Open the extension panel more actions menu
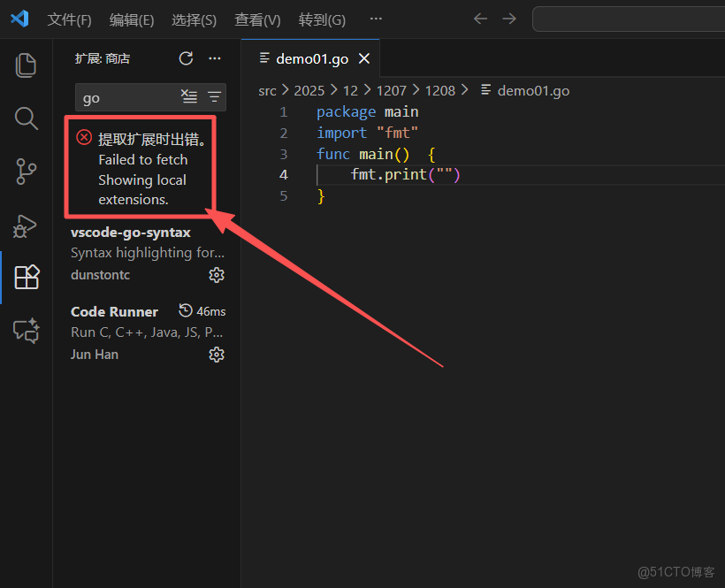725x588 pixels. [215, 58]
